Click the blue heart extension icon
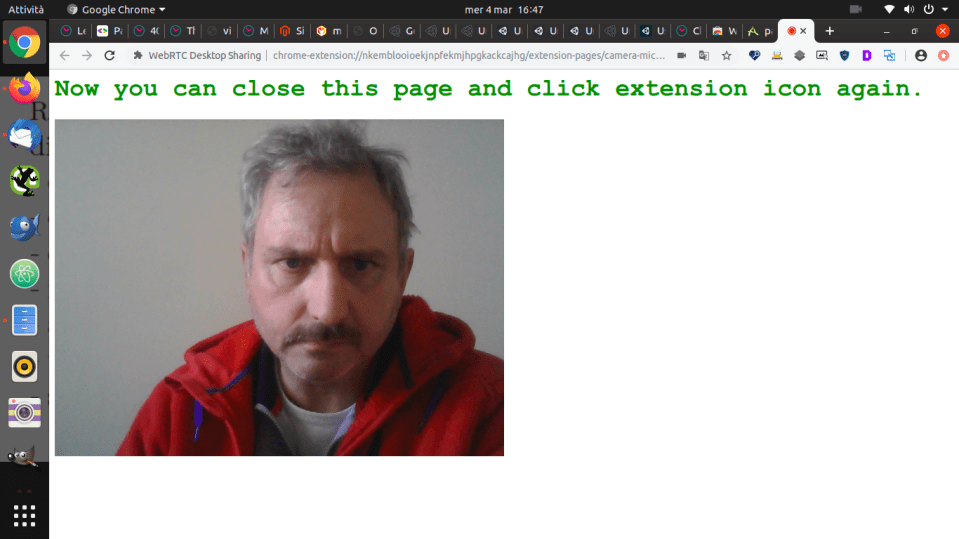Image resolution: width=959 pixels, height=539 pixels. coord(755,56)
